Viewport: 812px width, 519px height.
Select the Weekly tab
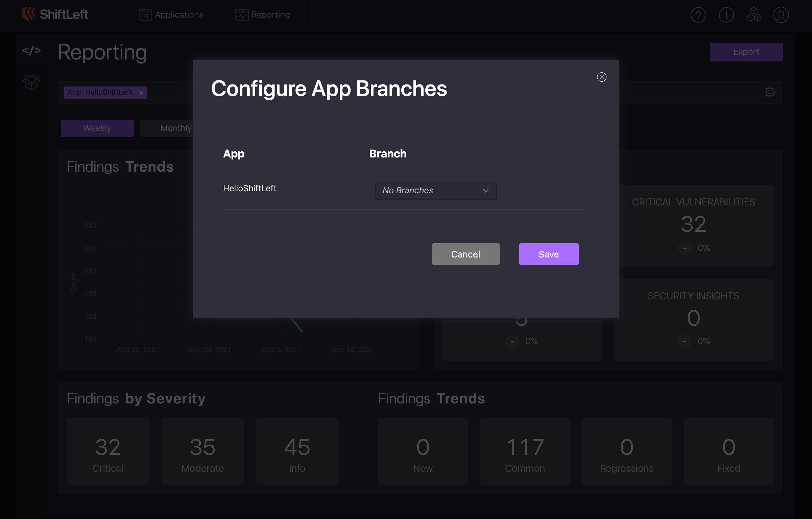(97, 128)
